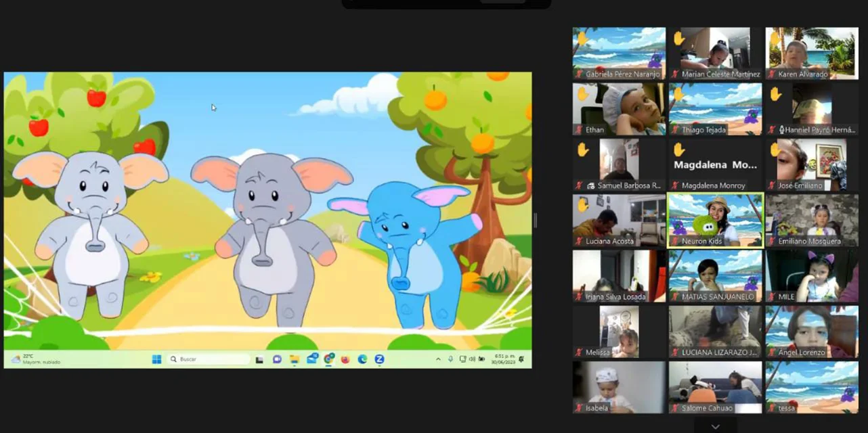Expand the gallery with the bottom down chevron
Screen dimensions: 868x433
pyautogui.click(x=715, y=427)
